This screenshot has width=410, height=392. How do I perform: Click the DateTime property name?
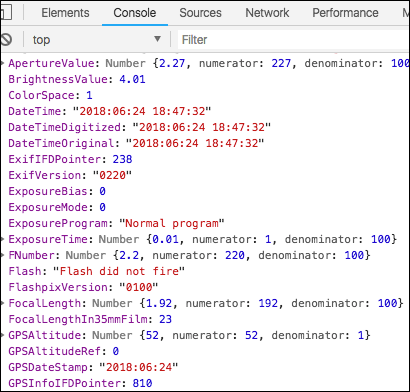tap(35, 111)
